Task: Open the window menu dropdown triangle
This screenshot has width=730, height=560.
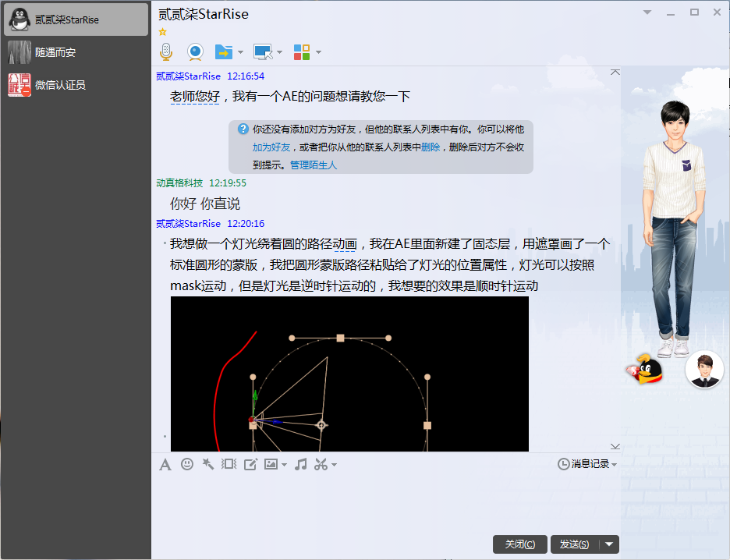Action: tap(647, 12)
